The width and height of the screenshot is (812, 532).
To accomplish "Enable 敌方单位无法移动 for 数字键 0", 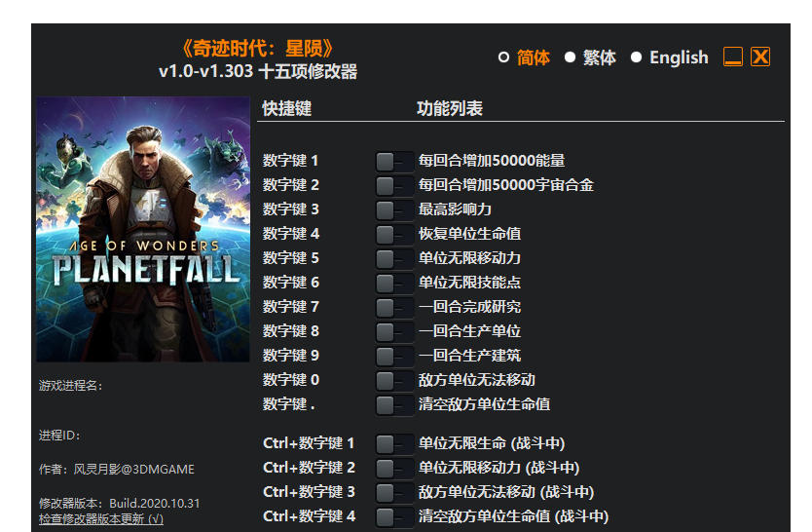I will [x=394, y=380].
